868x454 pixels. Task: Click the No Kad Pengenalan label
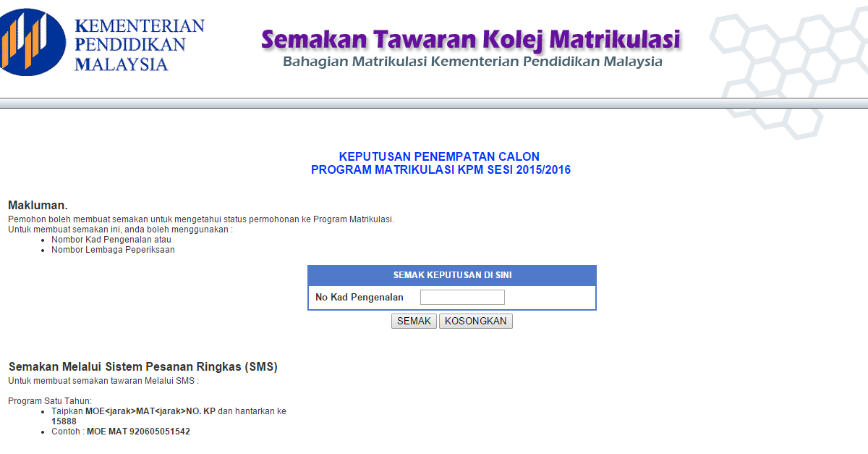(359, 298)
